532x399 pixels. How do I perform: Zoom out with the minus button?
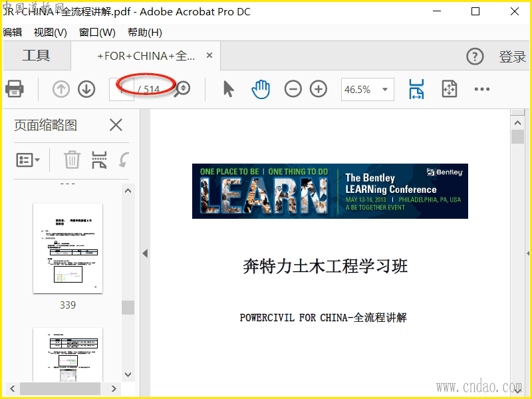[x=293, y=89]
